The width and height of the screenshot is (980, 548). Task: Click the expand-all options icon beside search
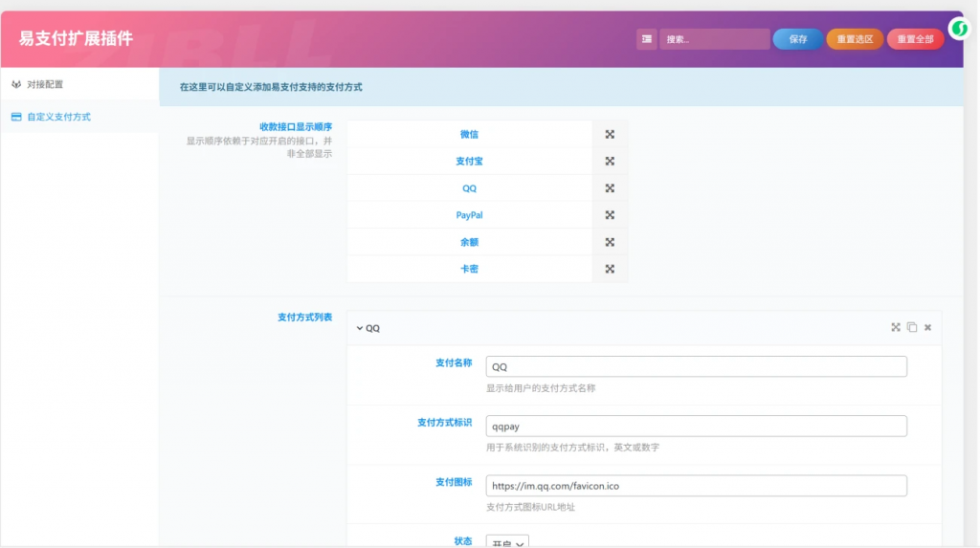point(648,39)
